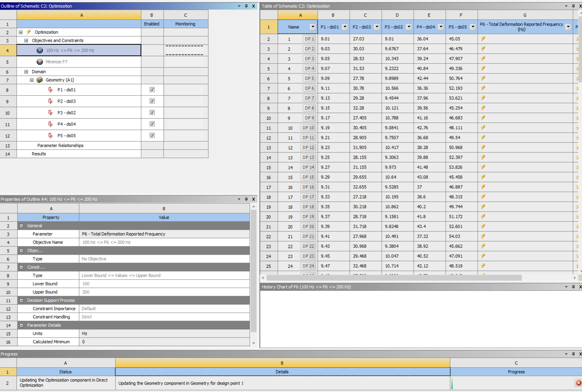
Task: Click the parameter icon beside P1 - ds01
Action: point(50,90)
